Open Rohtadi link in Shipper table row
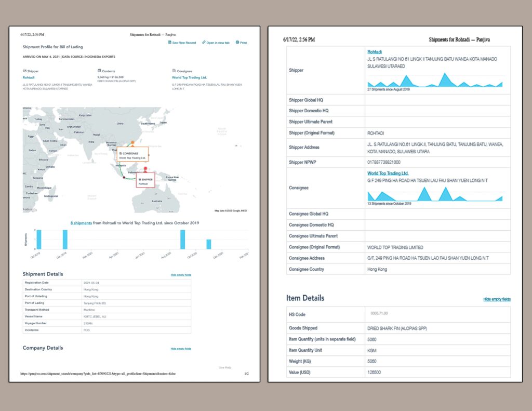Viewport: 532px width, 411px height. 375,52
